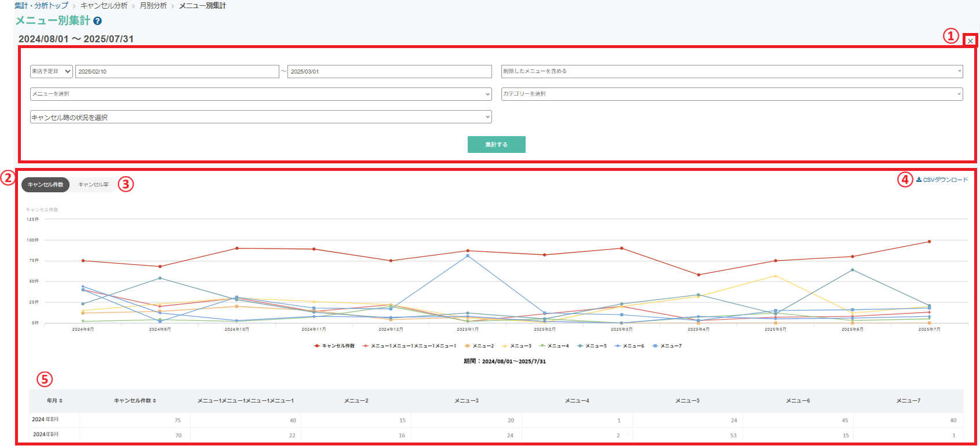
Task: Hide メニュー7 series via legend
Action: coord(667,346)
